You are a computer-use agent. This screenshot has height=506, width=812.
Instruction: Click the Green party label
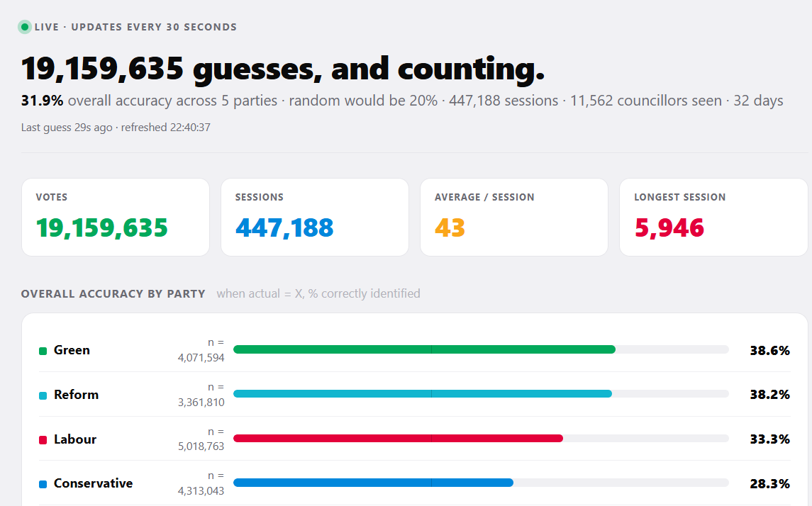[72, 350]
